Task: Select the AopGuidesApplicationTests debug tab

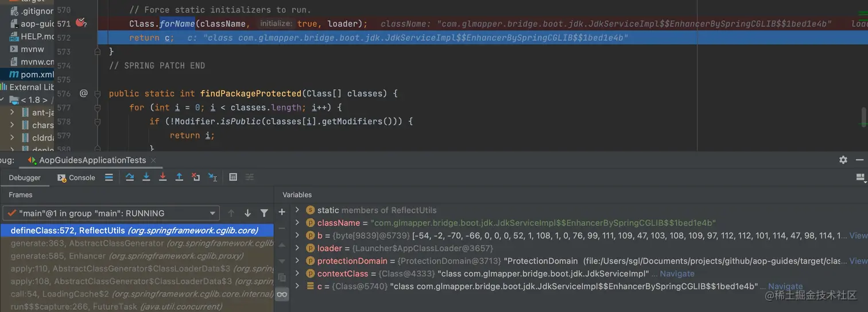Action: (92, 160)
